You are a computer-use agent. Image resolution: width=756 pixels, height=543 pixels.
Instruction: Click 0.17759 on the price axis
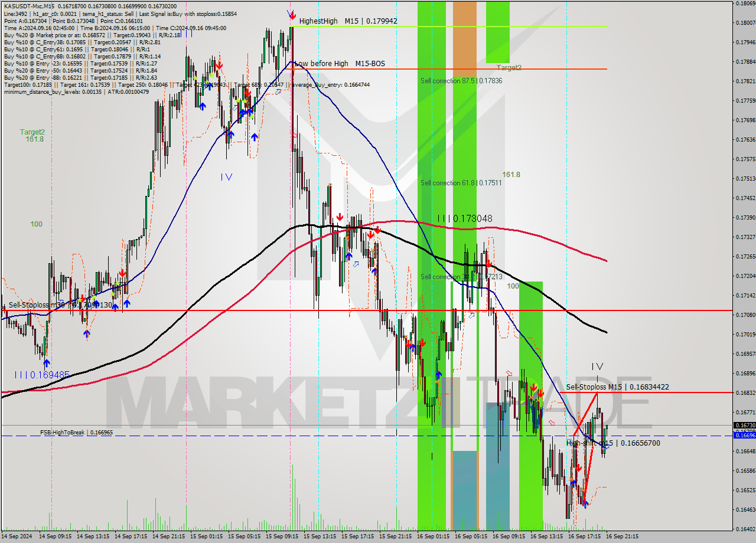pyautogui.click(x=745, y=100)
